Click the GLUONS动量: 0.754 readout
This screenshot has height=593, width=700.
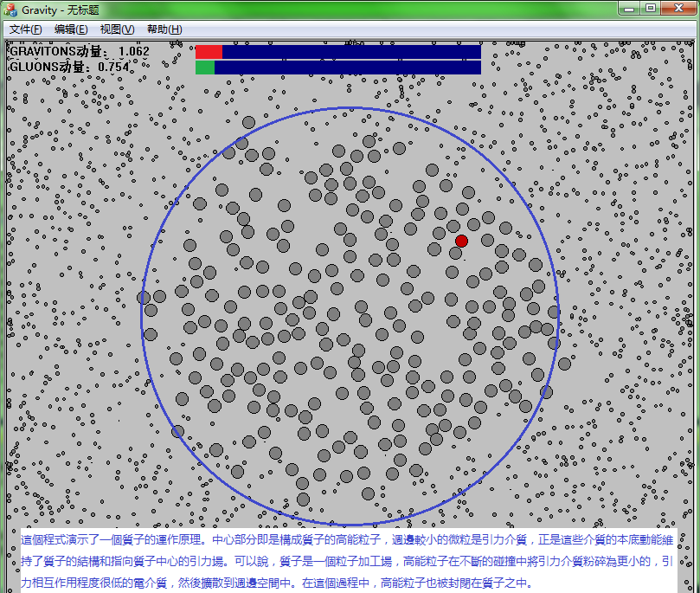click(69, 67)
